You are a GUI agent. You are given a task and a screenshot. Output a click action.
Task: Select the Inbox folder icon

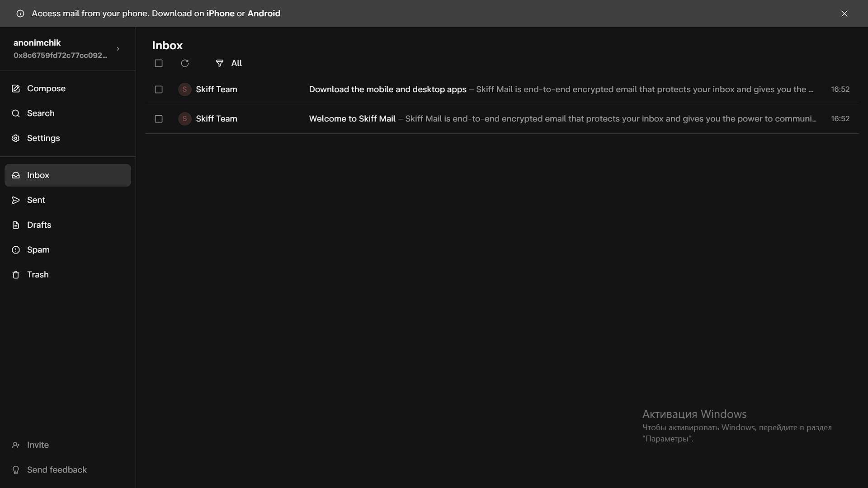(x=16, y=174)
